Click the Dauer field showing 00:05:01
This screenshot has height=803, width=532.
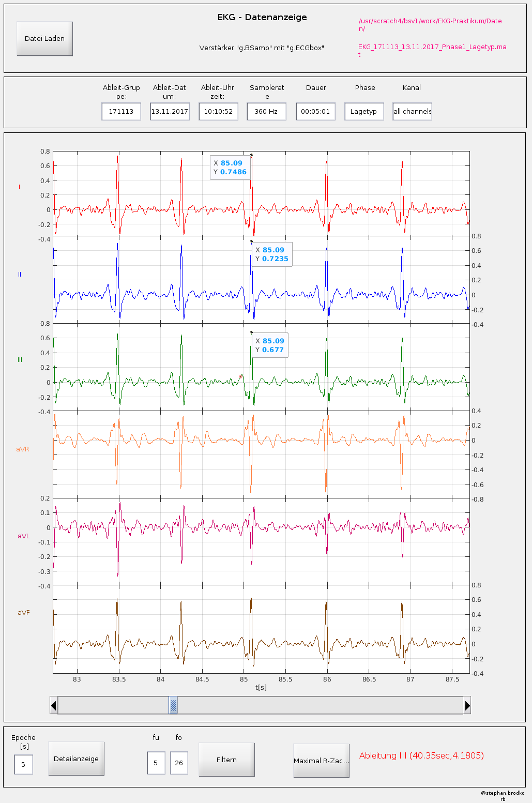coord(315,111)
